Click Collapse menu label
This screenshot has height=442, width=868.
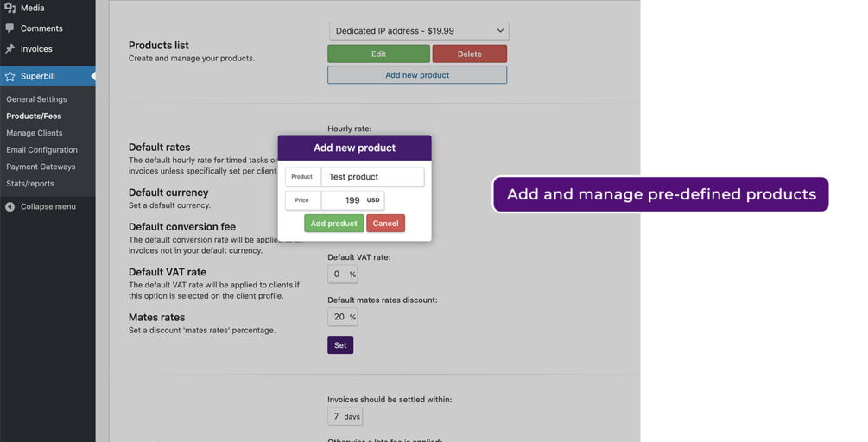point(48,206)
